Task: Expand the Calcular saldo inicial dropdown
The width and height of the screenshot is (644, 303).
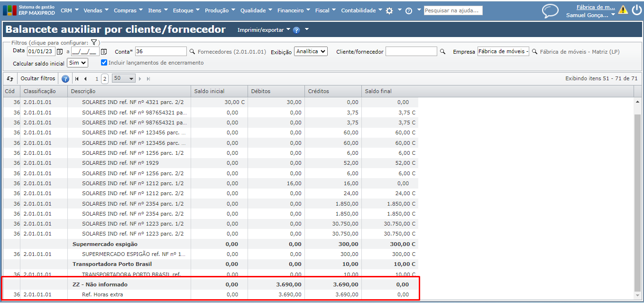Action: coord(77,63)
